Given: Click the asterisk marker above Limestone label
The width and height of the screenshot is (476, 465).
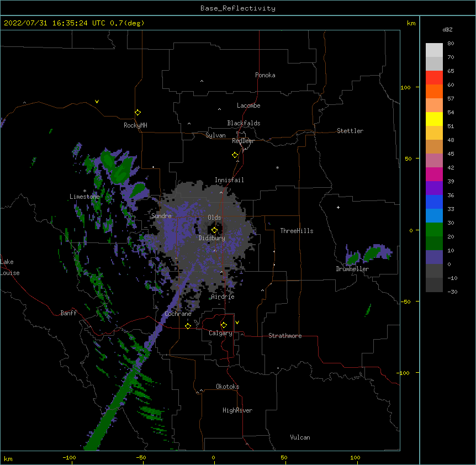Looking at the screenshot, I should pyautogui.click(x=84, y=191).
